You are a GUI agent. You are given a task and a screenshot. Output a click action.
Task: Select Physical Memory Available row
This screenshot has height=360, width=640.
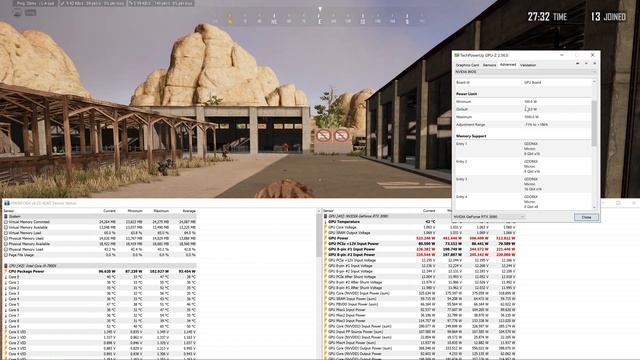(x=100, y=244)
